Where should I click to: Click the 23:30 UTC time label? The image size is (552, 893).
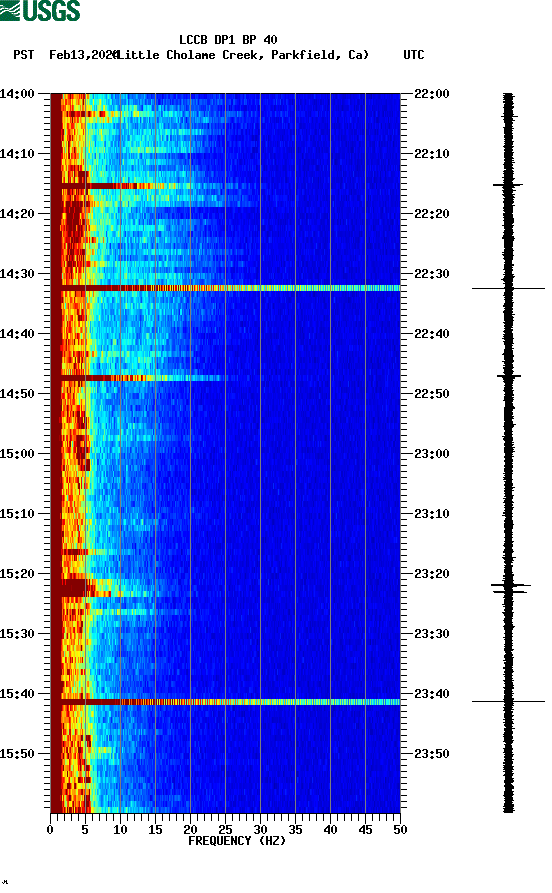click(432, 634)
